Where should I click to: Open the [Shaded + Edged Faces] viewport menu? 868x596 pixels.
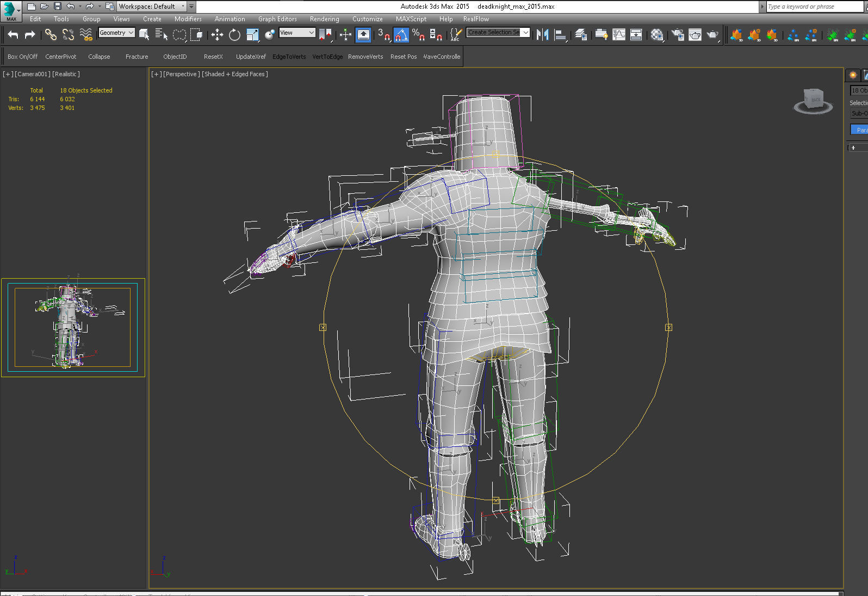(235, 74)
